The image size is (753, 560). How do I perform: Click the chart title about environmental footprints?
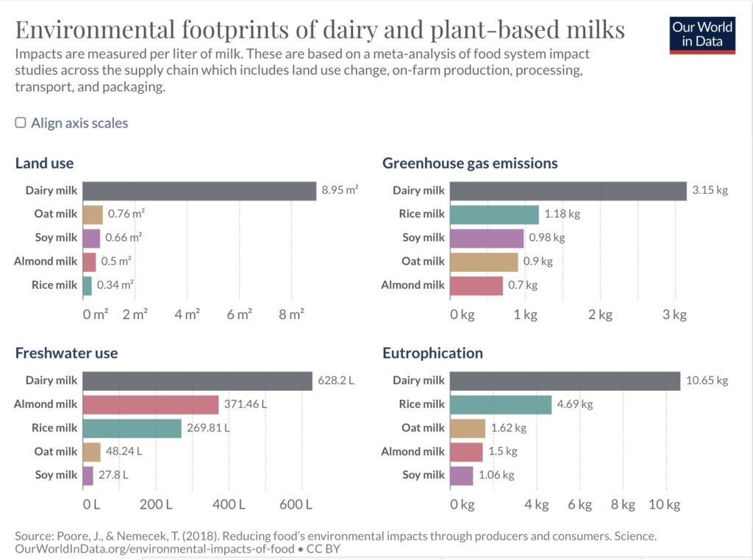click(320, 29)
